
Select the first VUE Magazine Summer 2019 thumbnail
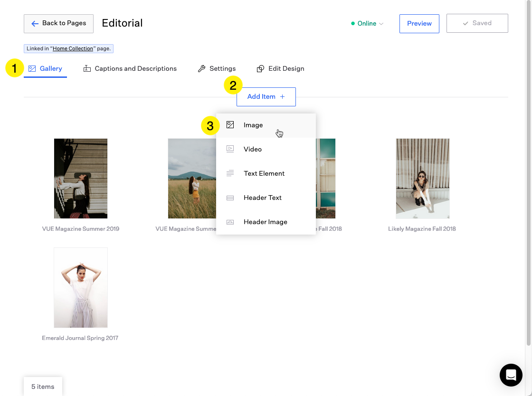[x=81, y=179]
